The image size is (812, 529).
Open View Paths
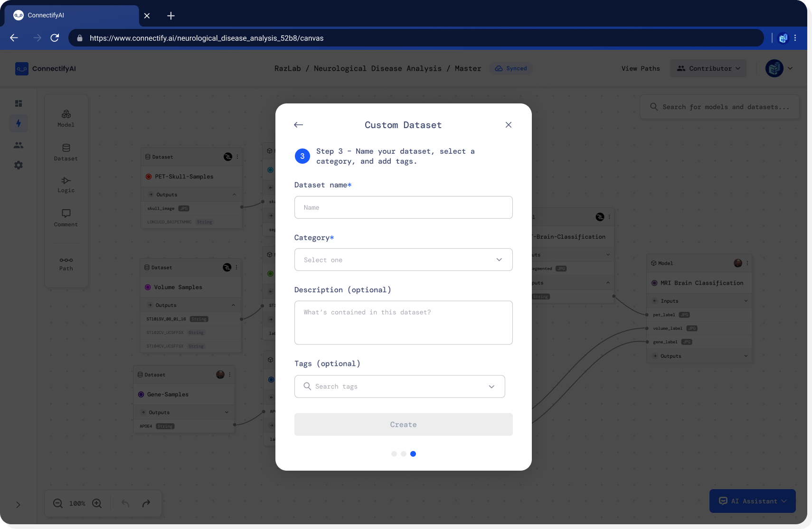click(641, 68)
